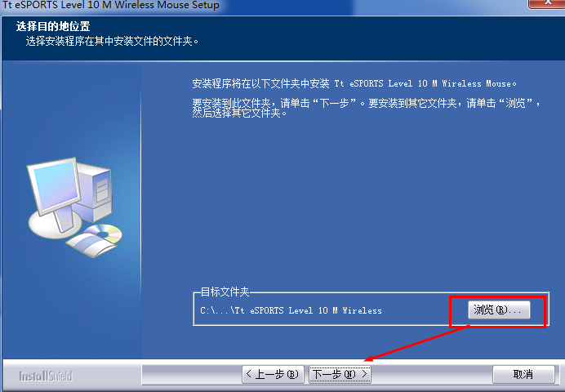The image size is (565, 392).
Task: Click the 选择目的地位置 heading
Action: [53, 26]
